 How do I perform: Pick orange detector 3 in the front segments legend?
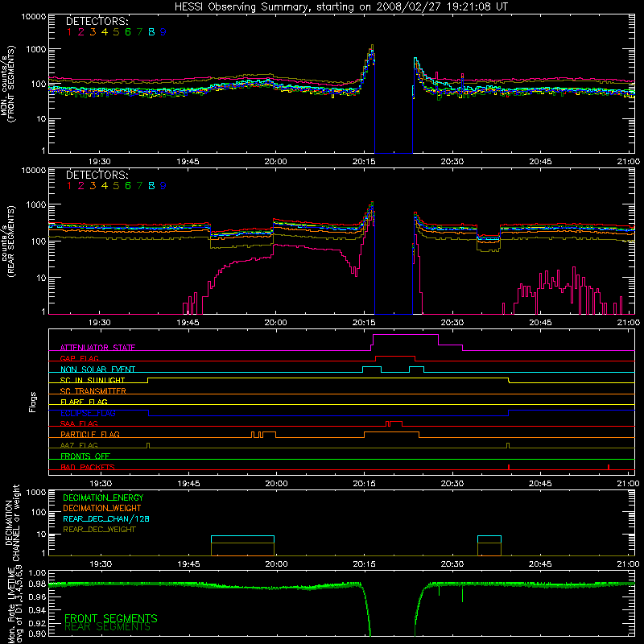click(93, 32)
